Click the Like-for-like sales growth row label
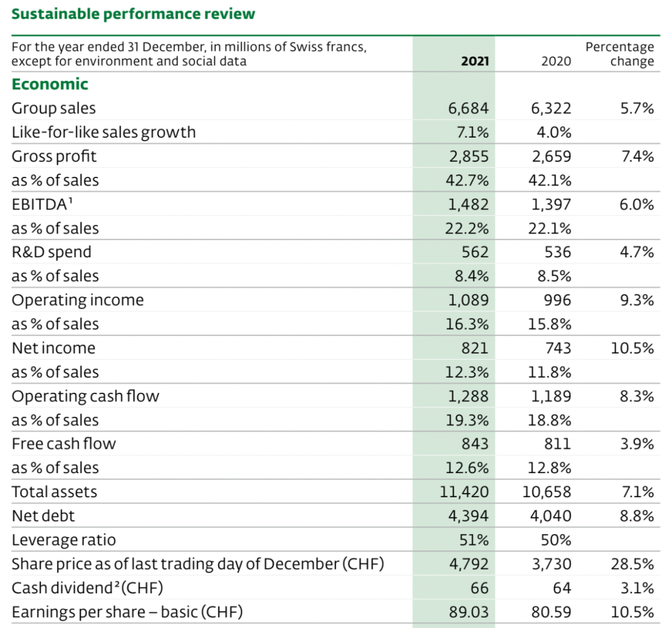Screen dimensions: 672x628 (x=104, y=132)
